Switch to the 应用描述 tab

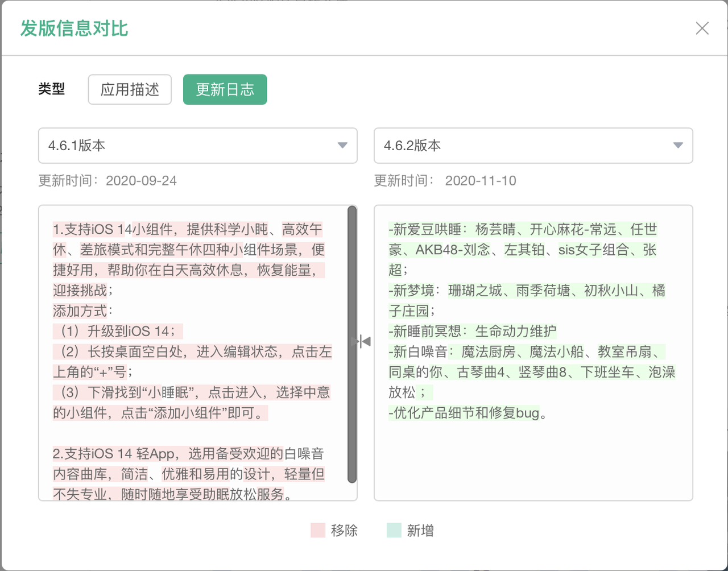click(x=130, y=89)
